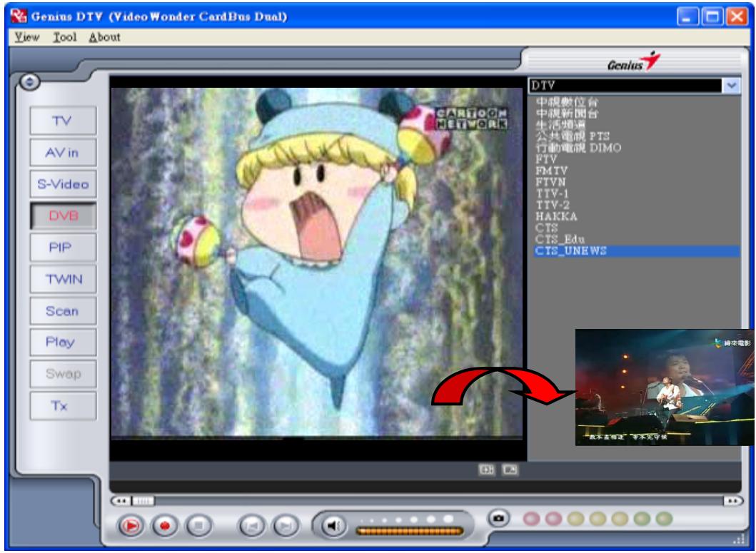Viewport: 756px width, 553px height.
Task: Click the app icon in title bar
Action: coord(19,16)
